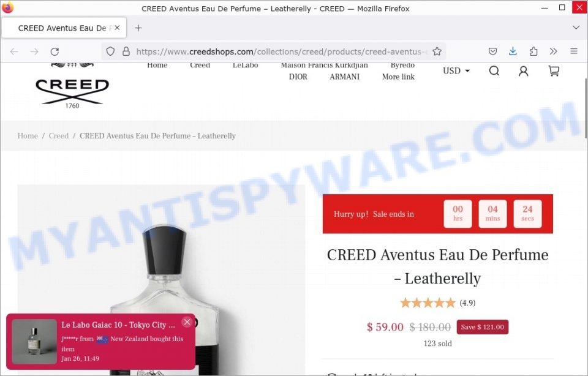Show tracking protection shield icon
The image size is (588, 376).
[110, 51]
